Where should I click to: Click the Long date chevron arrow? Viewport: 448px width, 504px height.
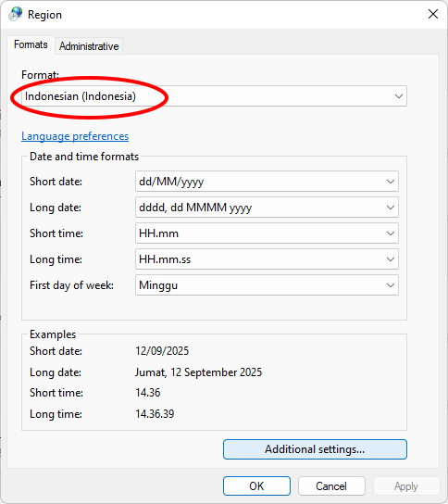coord(391,208)
